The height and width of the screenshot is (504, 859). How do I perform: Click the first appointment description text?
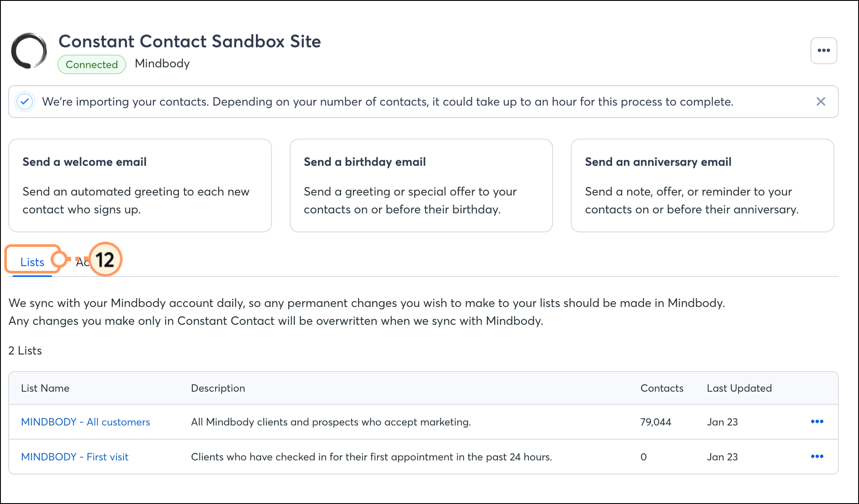point(371,457)
